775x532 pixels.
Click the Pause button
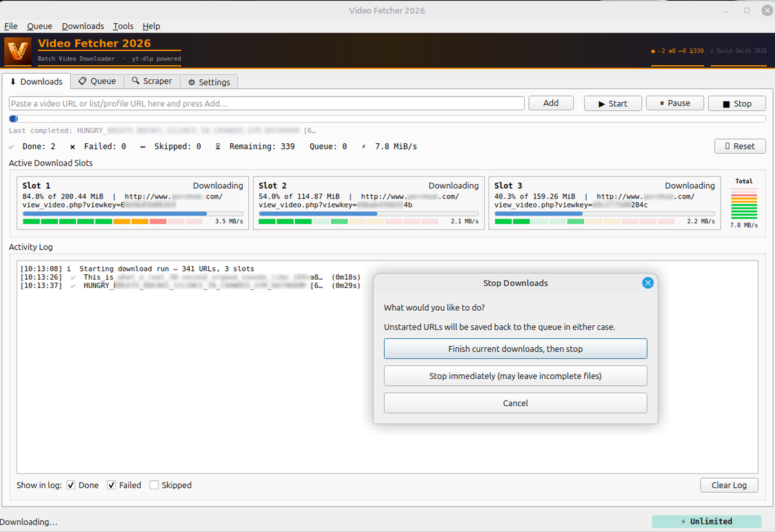(x=674, y=103)
